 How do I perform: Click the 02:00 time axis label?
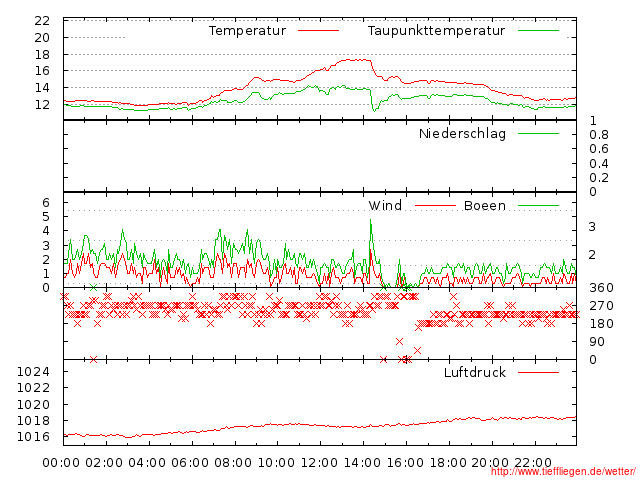point(104,463)
